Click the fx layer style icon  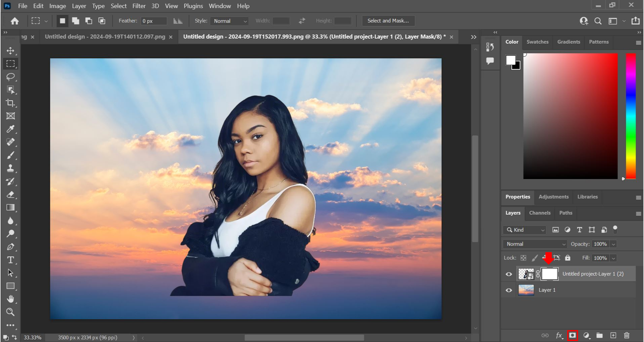(x=559, y=335)
